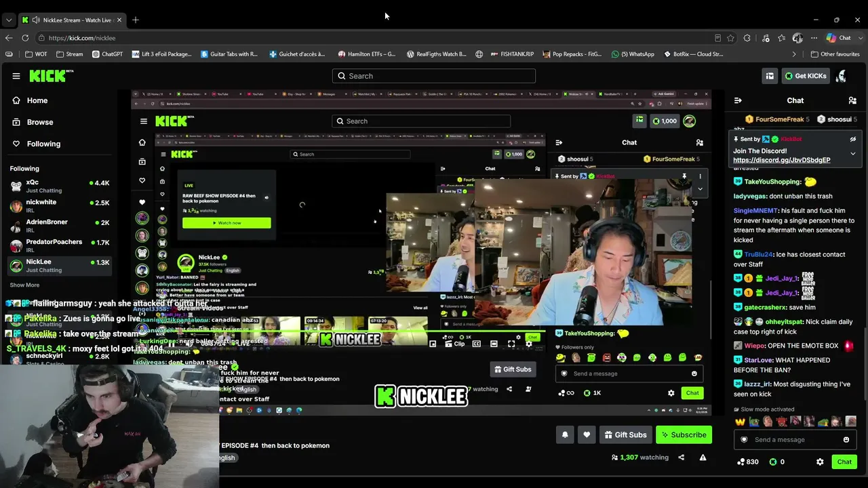The width and height of the screenshot is (868, 488).
Task: Click the browser address bar URL
Action: coord(82,38)
